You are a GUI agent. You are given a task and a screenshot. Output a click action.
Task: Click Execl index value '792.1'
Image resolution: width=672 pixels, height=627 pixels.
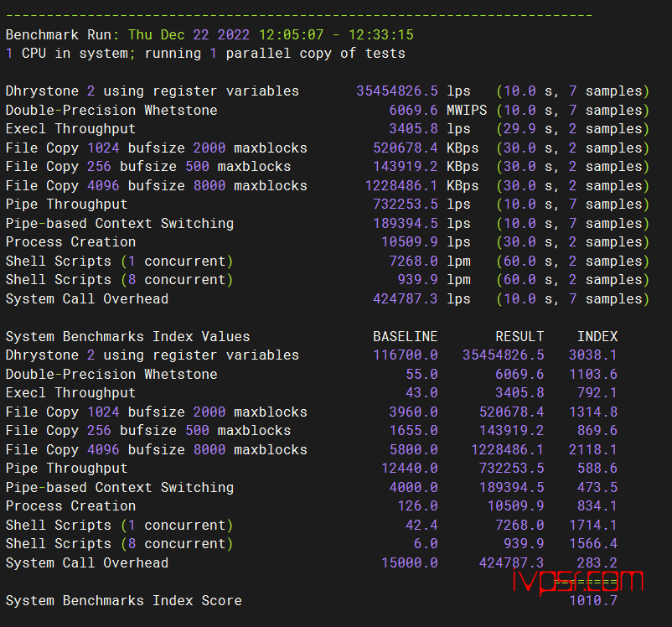pyautogui.click(x=597, y=393)
